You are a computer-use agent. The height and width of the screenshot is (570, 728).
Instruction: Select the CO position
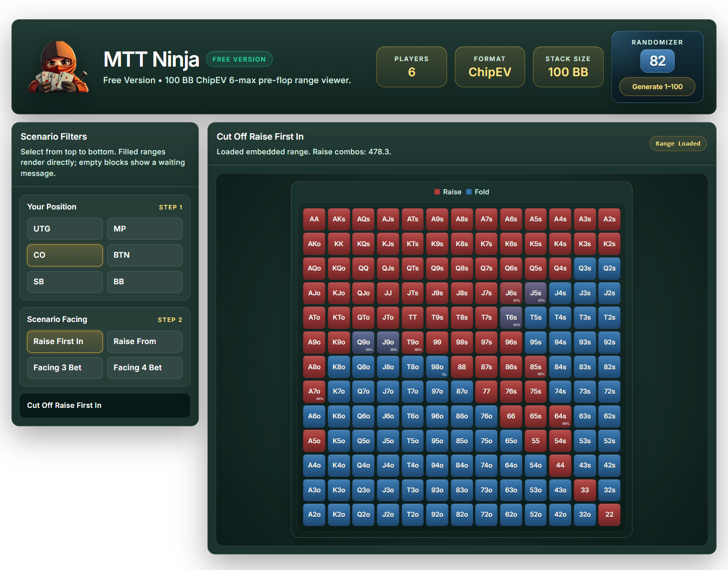tap(65, 255)
